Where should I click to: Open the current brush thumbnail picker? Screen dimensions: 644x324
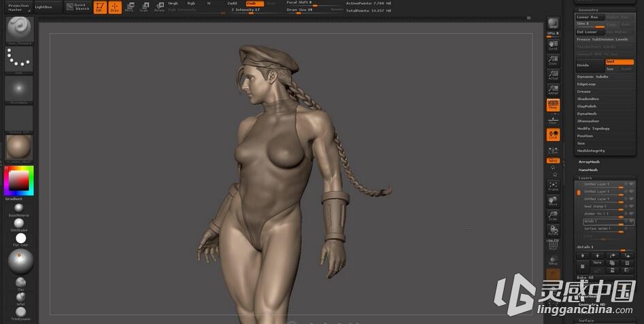pos(19,29)
